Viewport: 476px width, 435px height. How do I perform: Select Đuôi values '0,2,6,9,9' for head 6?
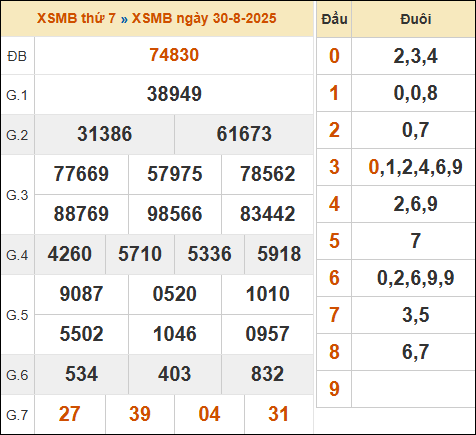(415, 278)
